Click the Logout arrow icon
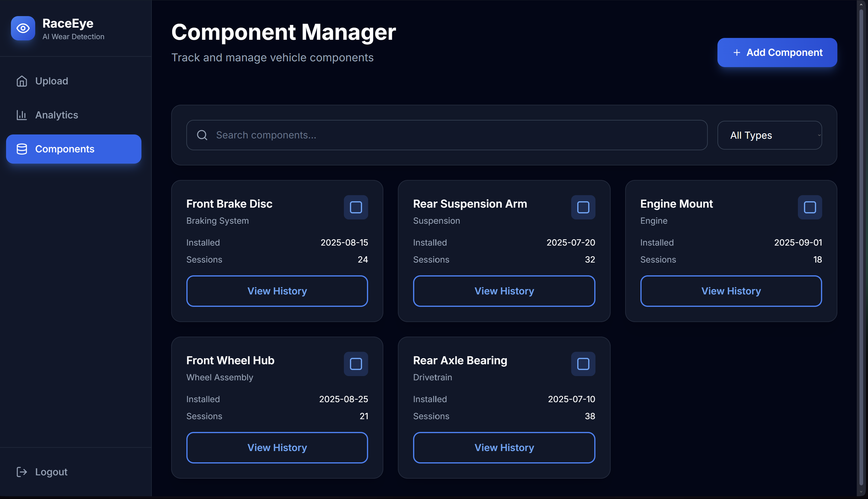Viewport: 868px width, 499px height. (22, 472)
